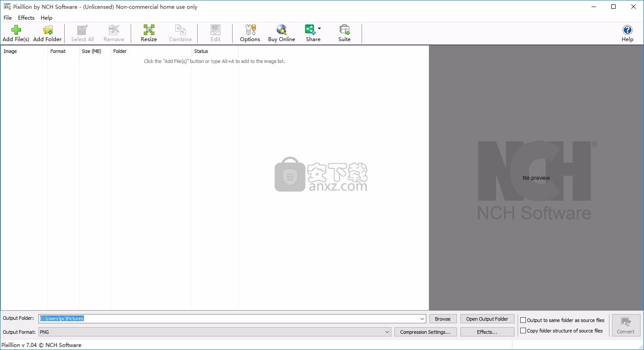Close the Pixillion window

634,7
